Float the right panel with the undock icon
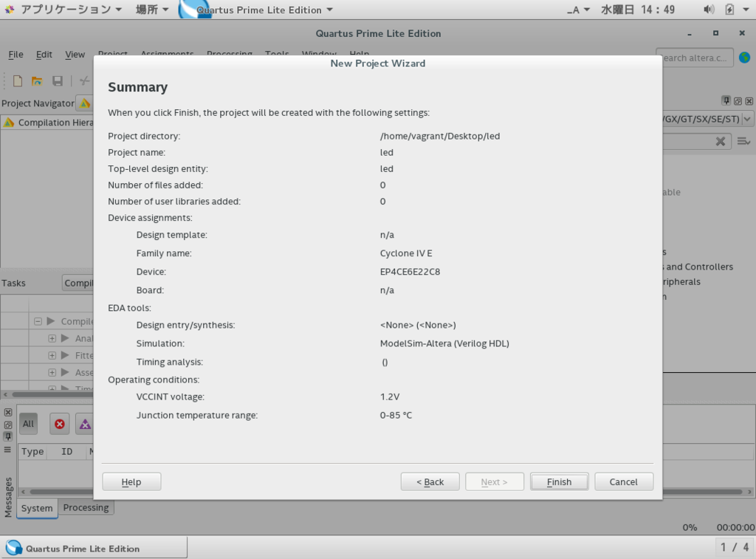This screenshot has height=559, width=756. tap(738, 101)
